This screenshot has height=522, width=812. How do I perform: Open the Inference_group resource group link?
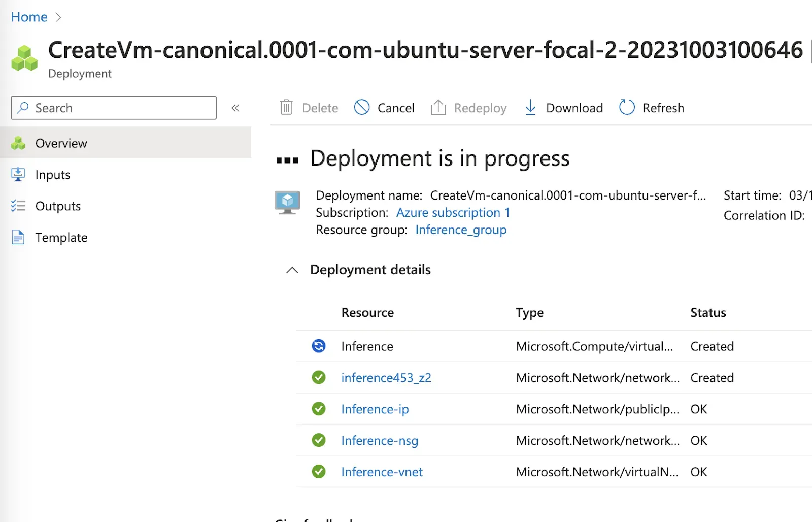click(461, 230)
